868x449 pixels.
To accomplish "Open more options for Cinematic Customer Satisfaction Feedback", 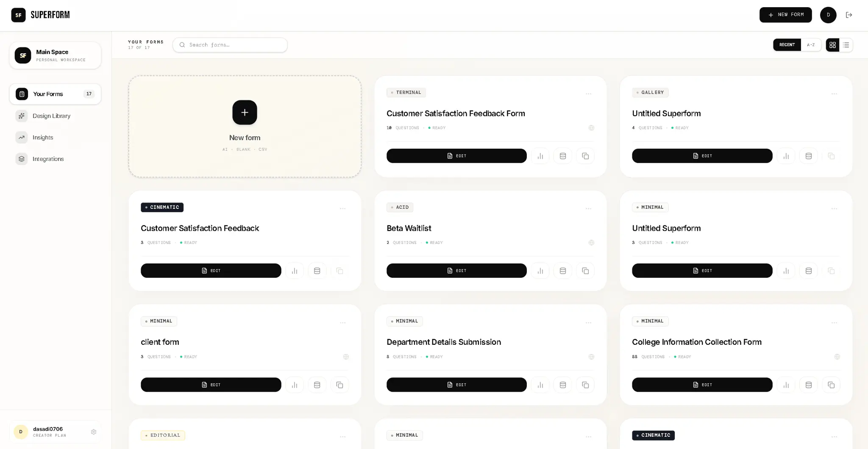I will click(342, 209).
